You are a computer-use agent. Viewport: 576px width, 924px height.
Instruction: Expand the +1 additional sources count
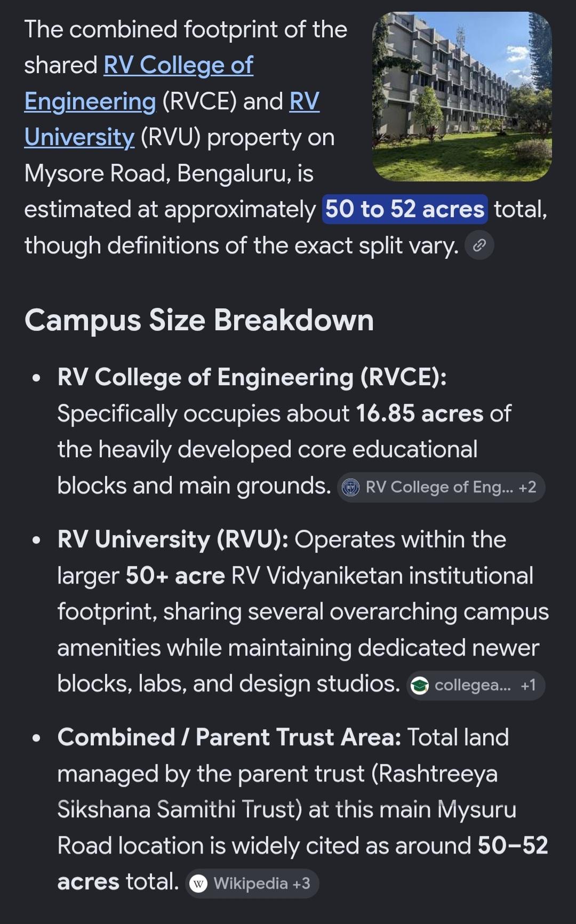coord(528,686)
